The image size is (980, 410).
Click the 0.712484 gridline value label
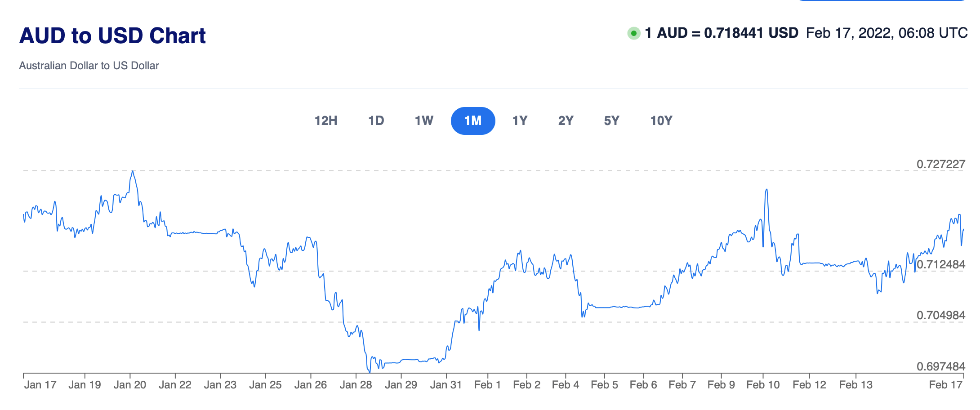pyautogui.click(x=940, y=264)
